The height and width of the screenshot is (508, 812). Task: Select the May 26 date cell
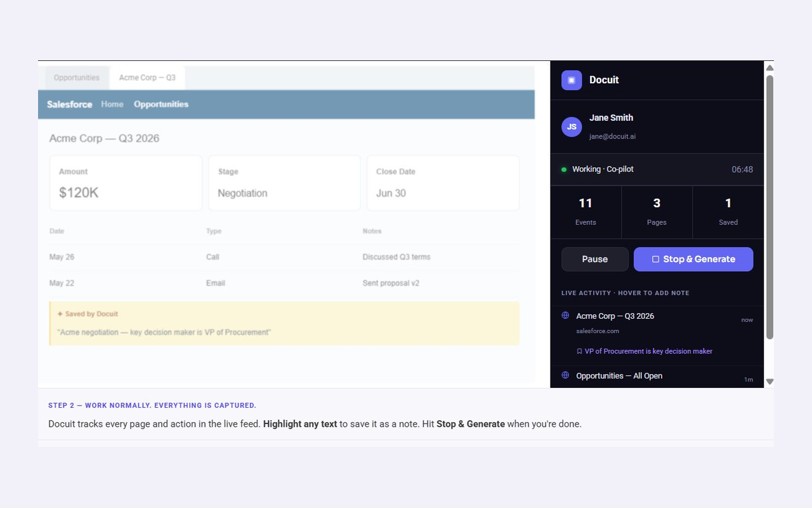pos(62,257)
